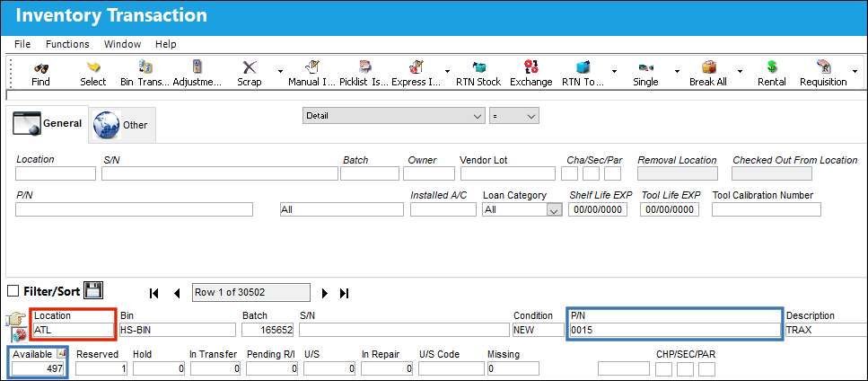
Task: Expand the equals operator dropdown
Action: [x=513, y=116]
